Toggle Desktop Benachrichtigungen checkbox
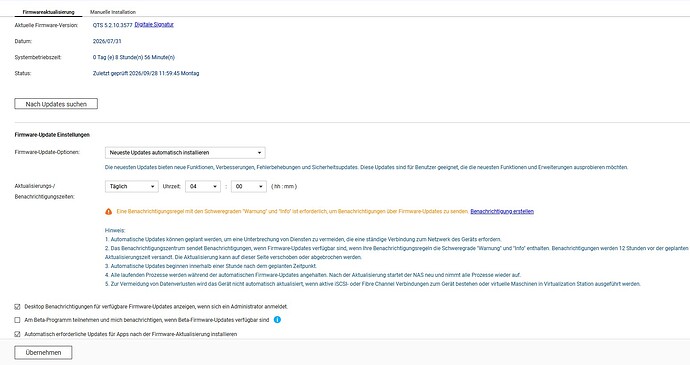 pyautogui.click(x=17, y=306)
